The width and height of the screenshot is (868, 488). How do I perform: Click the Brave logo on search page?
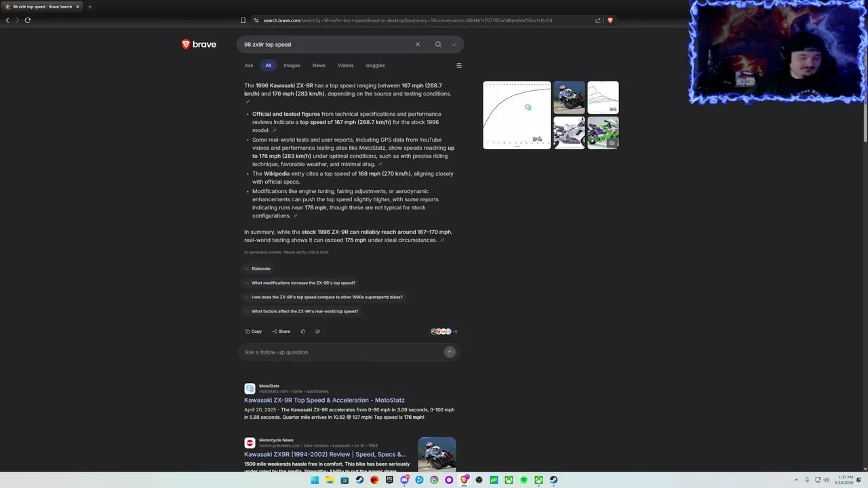coord(199,44)
